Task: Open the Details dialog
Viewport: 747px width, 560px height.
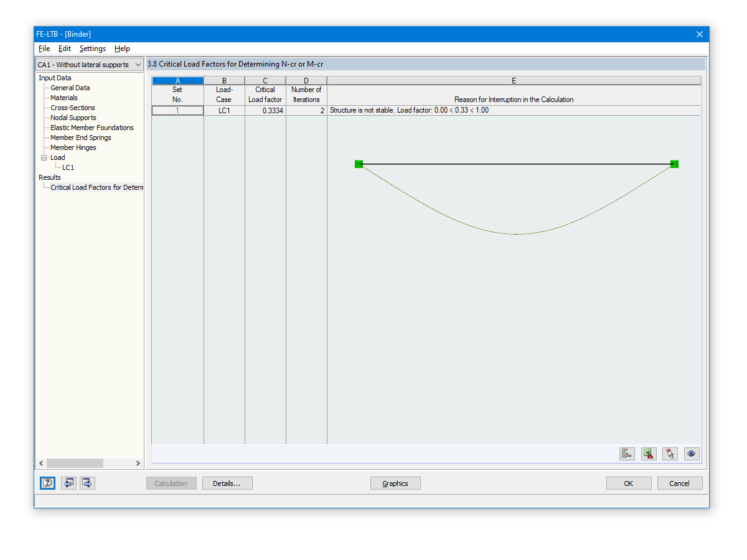Action: coord(227,483)
